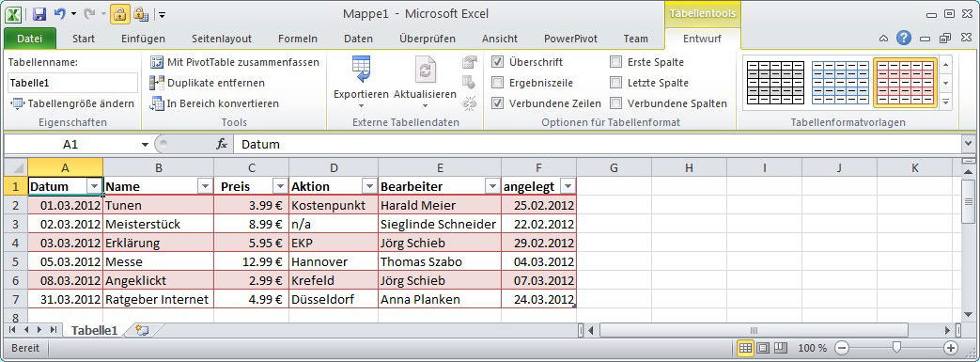
Task: Switch to the Start ribbon tab
Action: pos(84,39)
